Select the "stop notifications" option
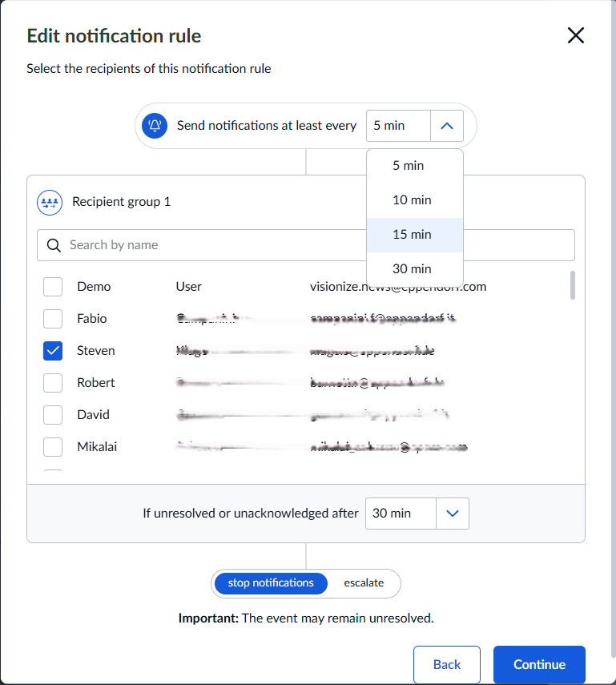The width and height of the screenshot is (616, 685). click(x=270, y=583)
